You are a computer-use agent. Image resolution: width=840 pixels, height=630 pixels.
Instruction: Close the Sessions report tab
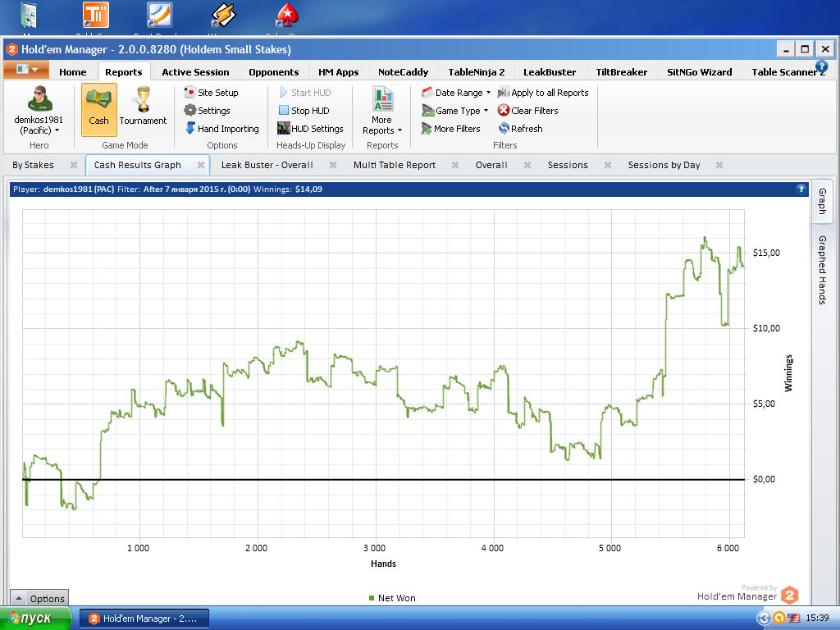(x=608, y=165)
